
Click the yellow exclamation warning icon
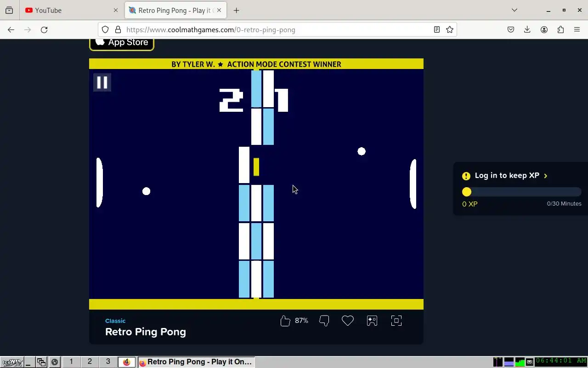(466, 176)
